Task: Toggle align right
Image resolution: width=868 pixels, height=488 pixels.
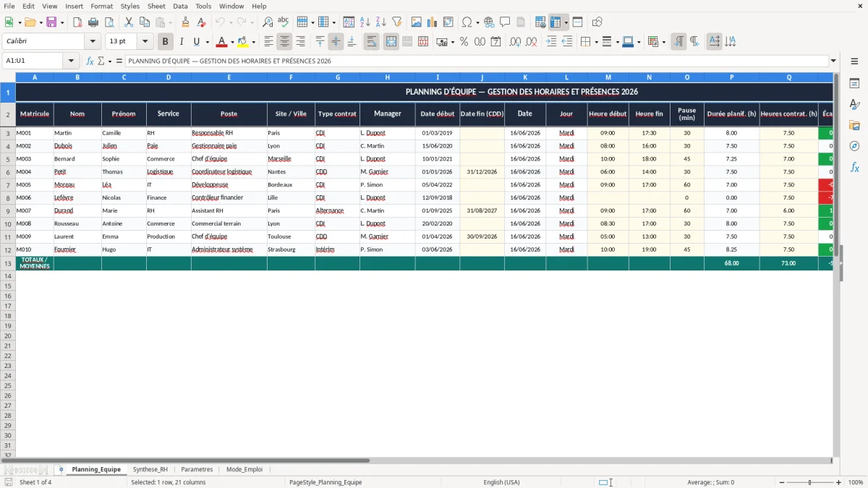Action: (x=301, y=42)
